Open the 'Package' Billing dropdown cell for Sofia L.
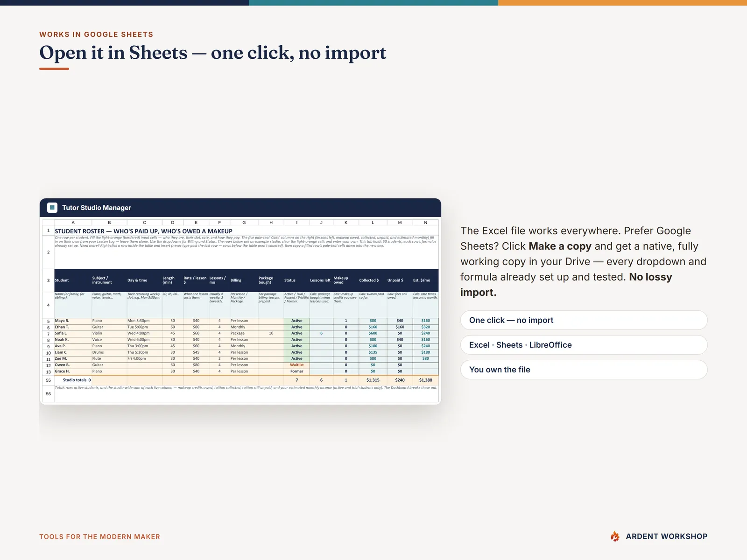 click(x=244, y=333)
